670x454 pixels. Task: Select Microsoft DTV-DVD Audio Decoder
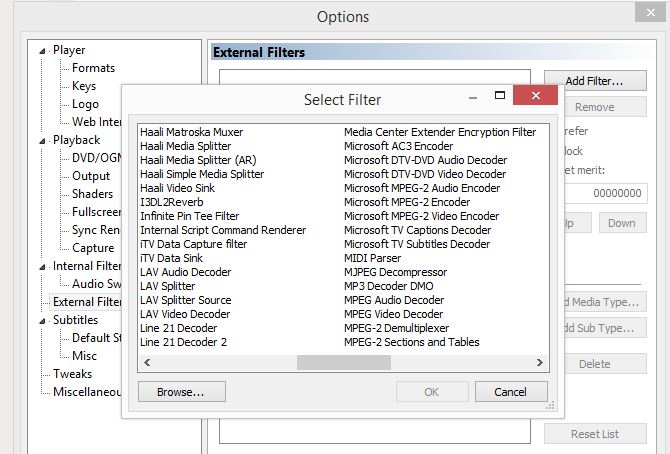(x=426, y=160)
